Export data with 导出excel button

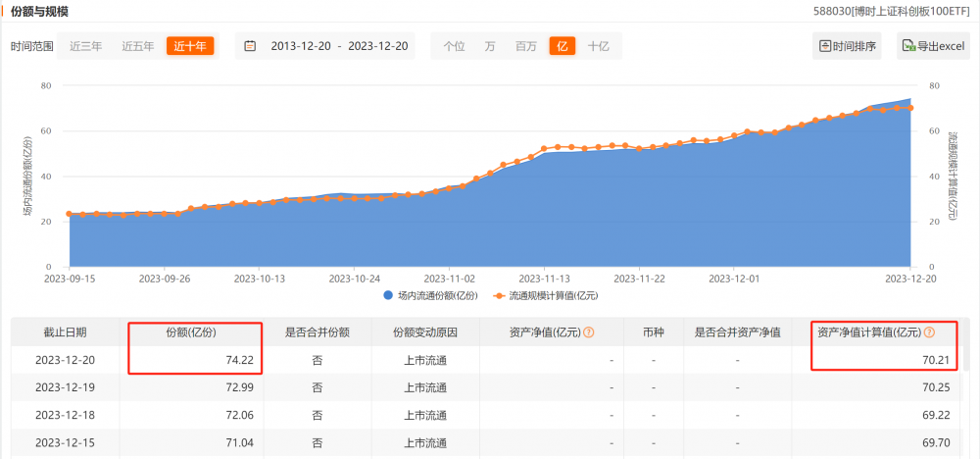click(x=933, y=46)
